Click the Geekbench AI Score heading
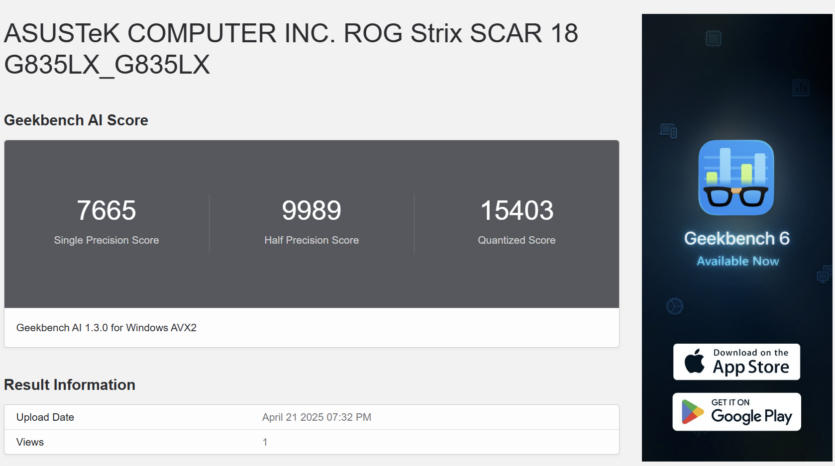Screen dimensions: 835x466 (76, 120)
